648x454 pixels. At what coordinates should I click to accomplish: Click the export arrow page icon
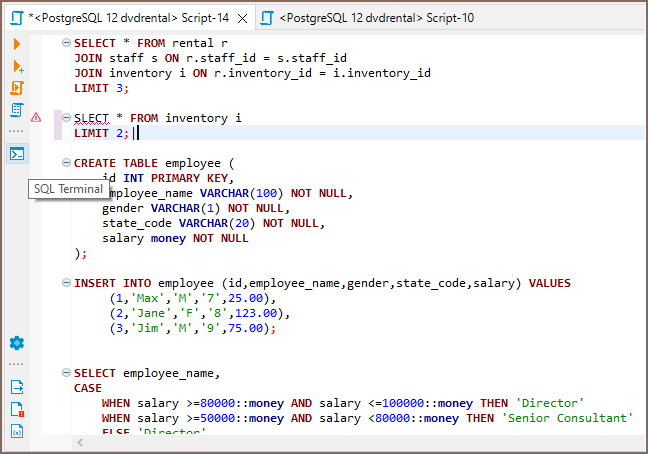17,387
